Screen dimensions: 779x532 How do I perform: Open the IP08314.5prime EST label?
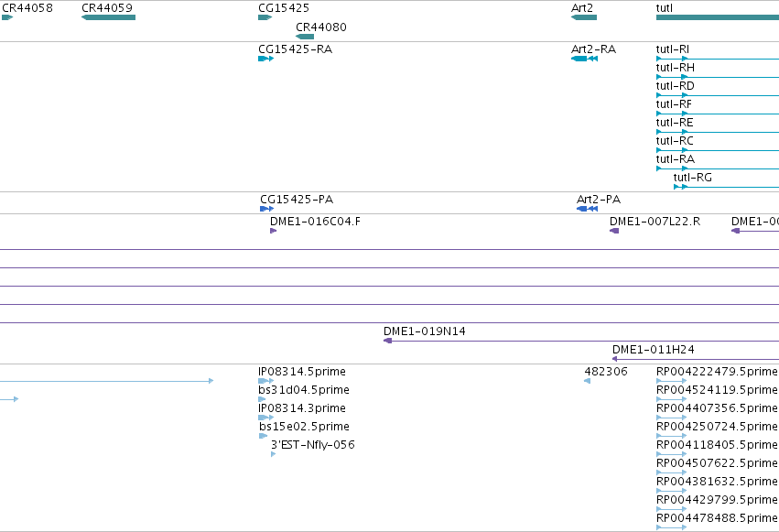pyautogui.click(x=301, y=372)
